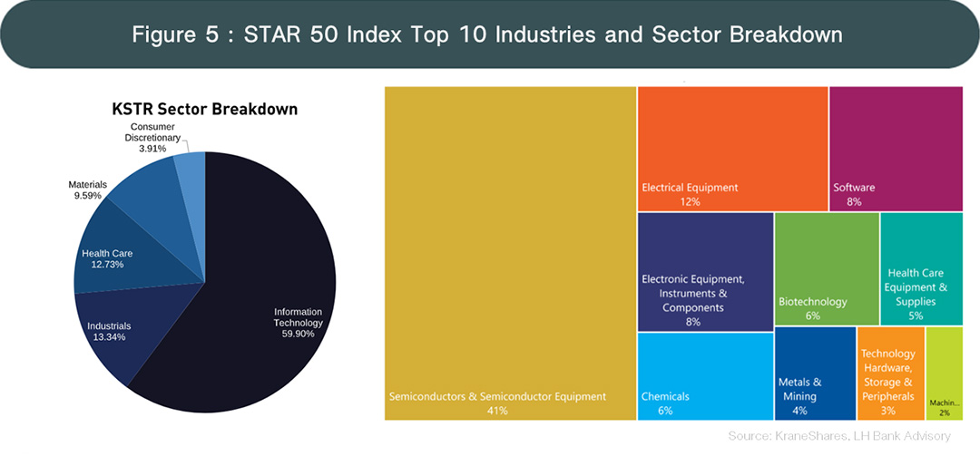Select the Technology Hardware, Storage & Peripherals tile
980x456 pixels.
[x=888, y=374]
